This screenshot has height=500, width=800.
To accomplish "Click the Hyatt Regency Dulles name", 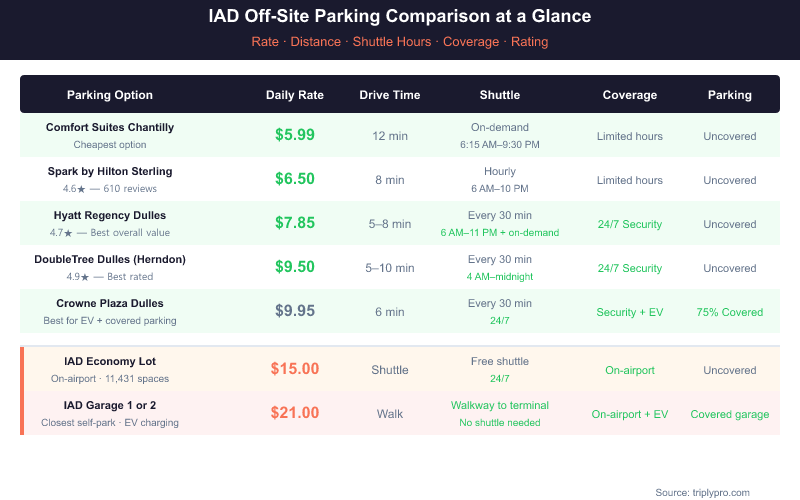I will [110, 215].
